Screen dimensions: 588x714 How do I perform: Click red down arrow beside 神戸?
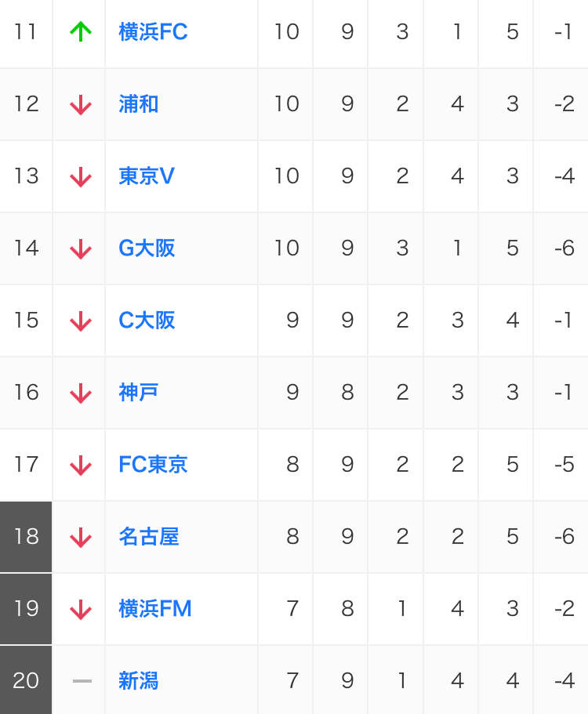click(81, 393)
